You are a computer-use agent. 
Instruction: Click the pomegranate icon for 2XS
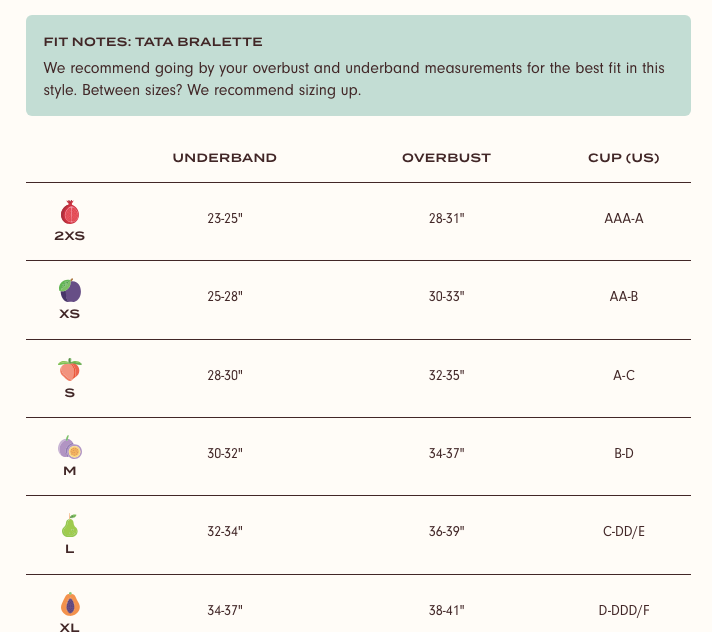(x=70, y=212)
